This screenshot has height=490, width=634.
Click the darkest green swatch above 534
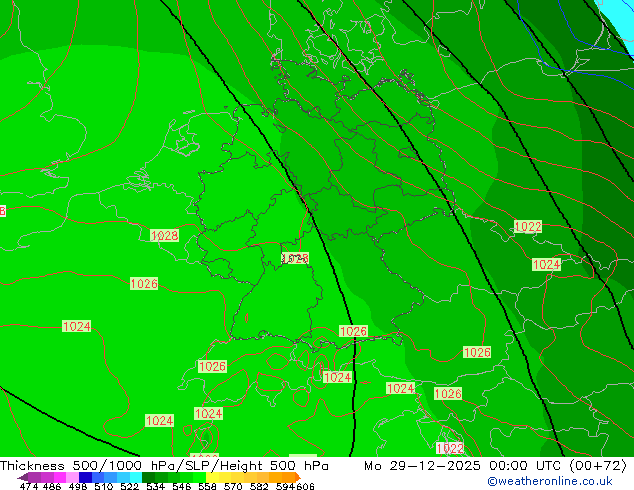click(148, 477)
